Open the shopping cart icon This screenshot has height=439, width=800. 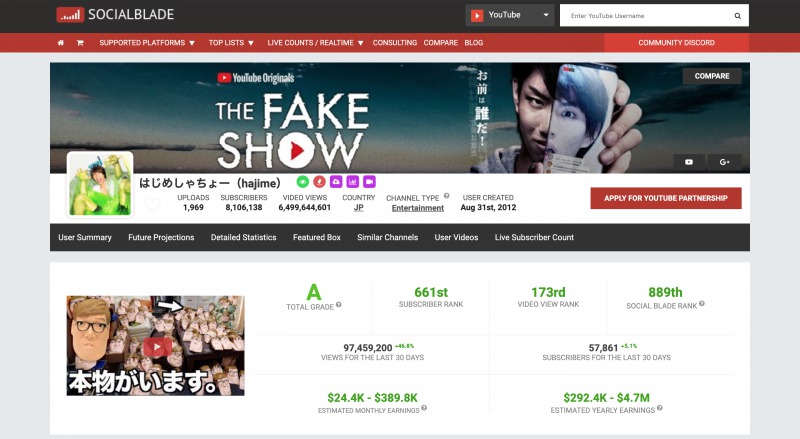(80, 43)
